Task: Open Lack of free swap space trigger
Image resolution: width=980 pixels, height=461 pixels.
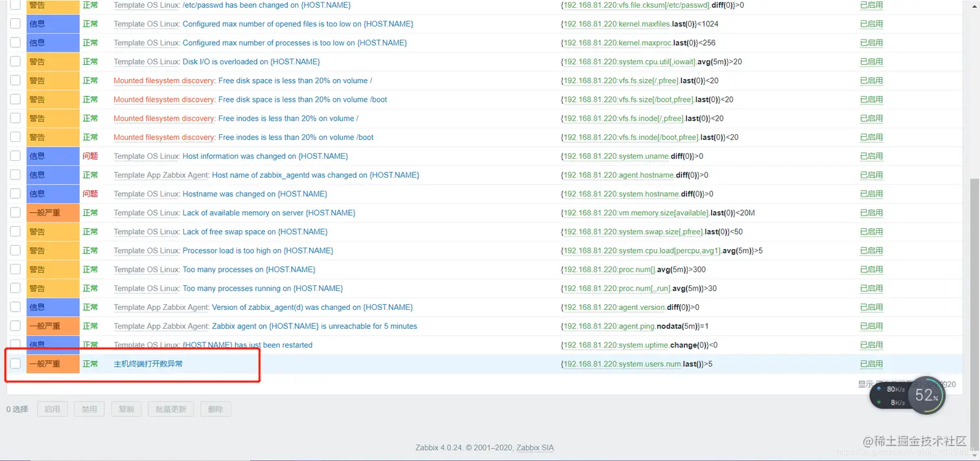Action: point(255,231)
